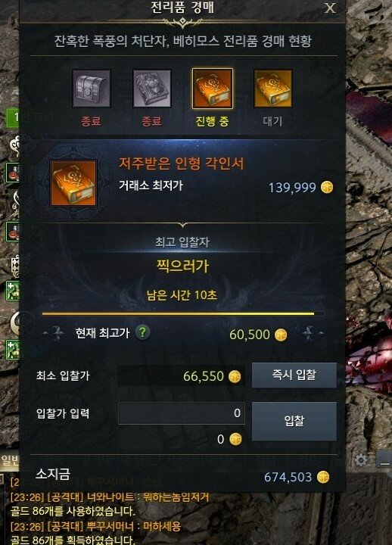Click the 입찰 bid button
The width and height of the screenshot is (392, 545).
point(294,422)
